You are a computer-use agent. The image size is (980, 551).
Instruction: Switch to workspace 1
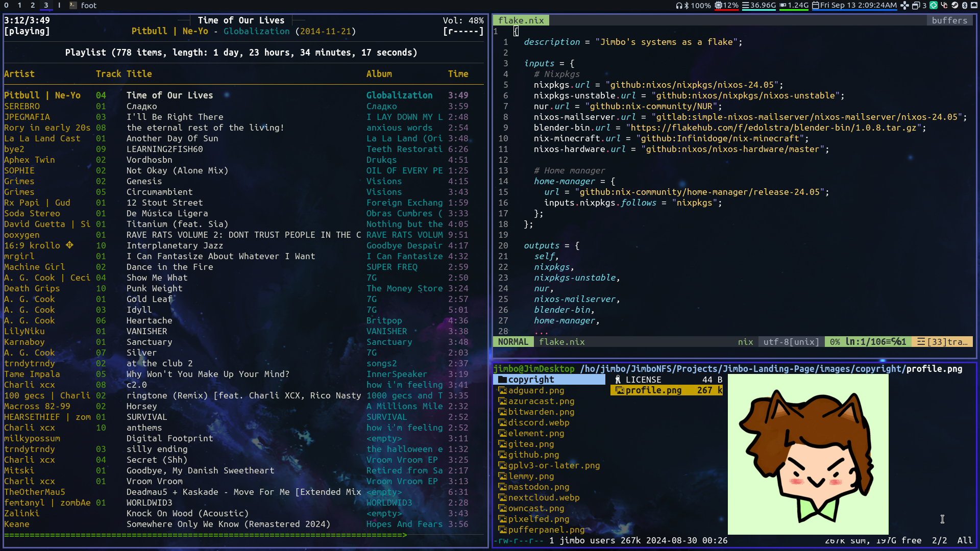pos(19,6)
